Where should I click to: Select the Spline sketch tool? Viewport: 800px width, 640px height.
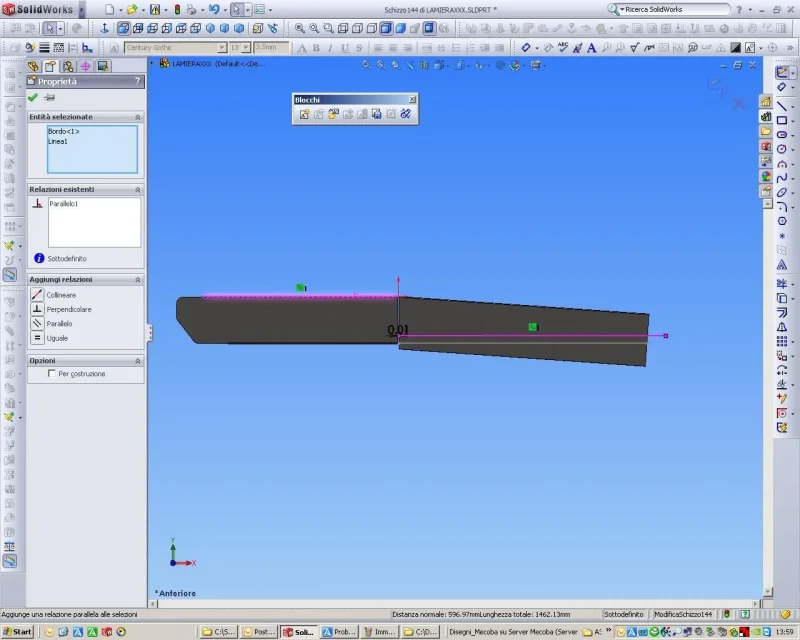tap(782, 178)
